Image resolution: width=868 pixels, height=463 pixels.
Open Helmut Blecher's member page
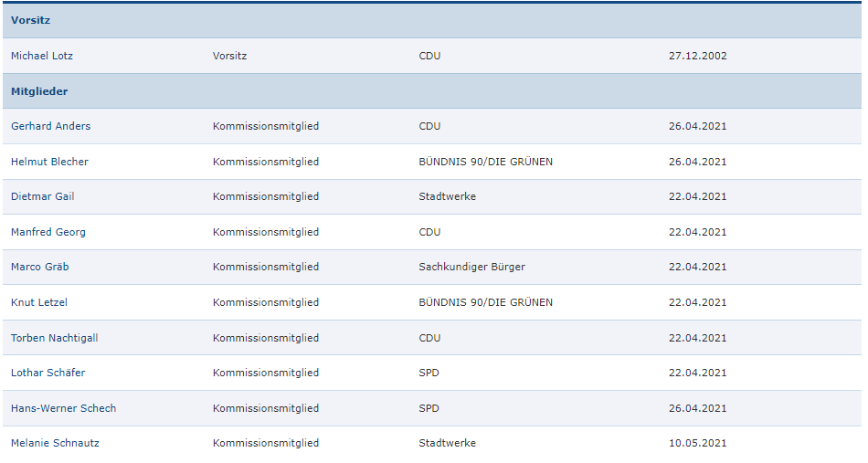(50, 162)
